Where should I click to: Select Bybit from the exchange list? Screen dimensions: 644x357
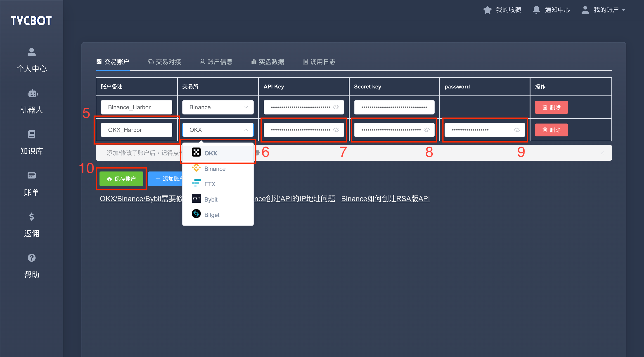[x=218, y=199]
